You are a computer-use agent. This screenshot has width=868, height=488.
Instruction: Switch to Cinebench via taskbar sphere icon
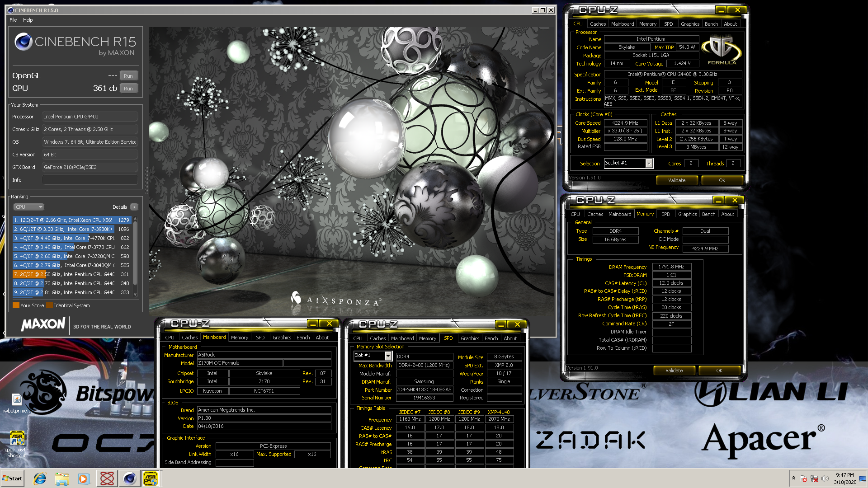129,479
